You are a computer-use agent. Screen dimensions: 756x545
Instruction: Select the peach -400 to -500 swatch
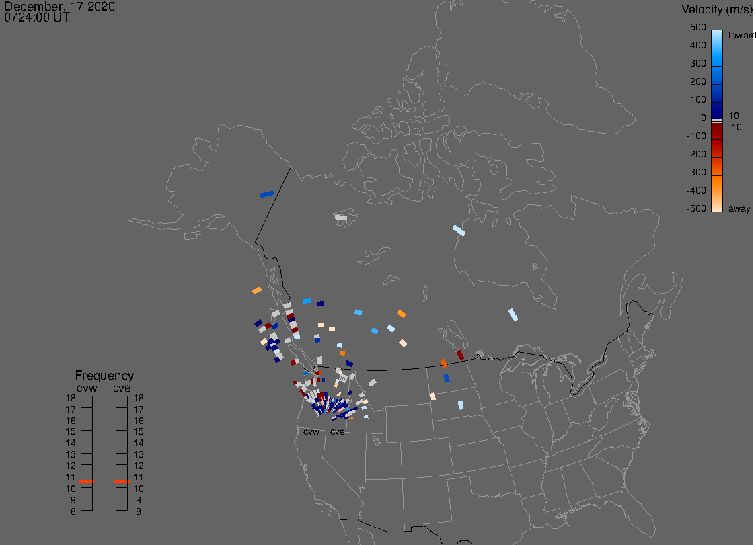[x=717, y=202]
